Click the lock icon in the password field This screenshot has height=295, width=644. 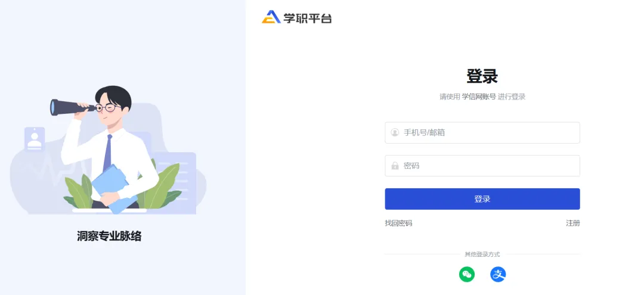[x=395, y=166]
